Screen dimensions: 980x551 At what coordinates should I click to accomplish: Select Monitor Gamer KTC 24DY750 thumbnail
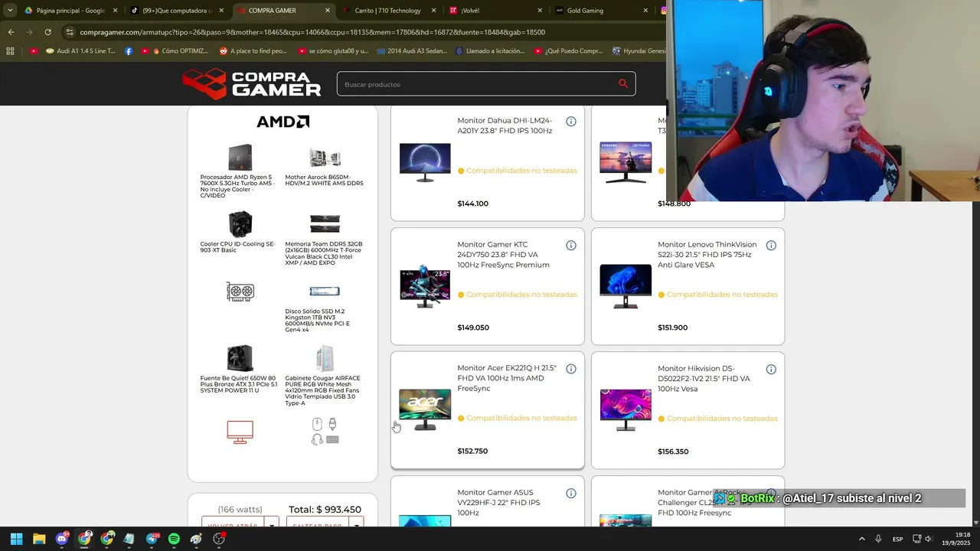pos(425,286)
